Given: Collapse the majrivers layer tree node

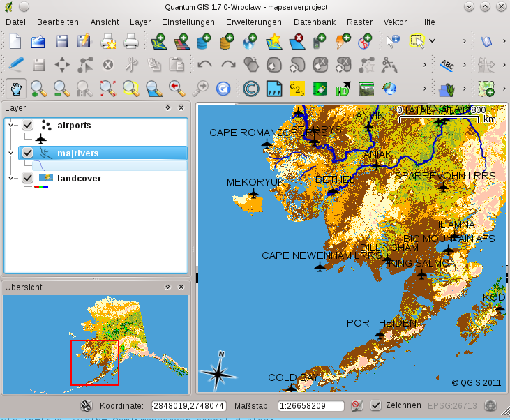Looking at the screenshot, I should [11, 153].
